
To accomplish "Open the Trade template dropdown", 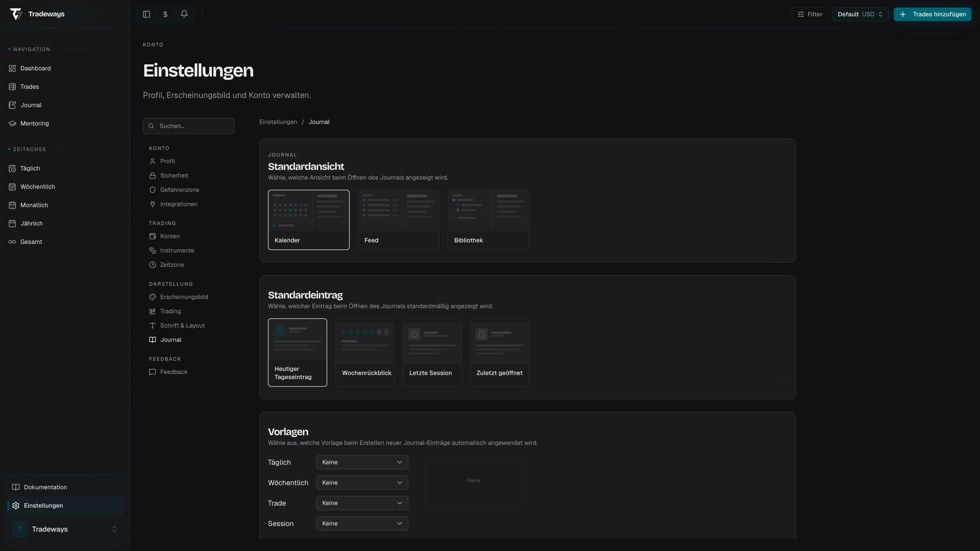I will 362,503.
